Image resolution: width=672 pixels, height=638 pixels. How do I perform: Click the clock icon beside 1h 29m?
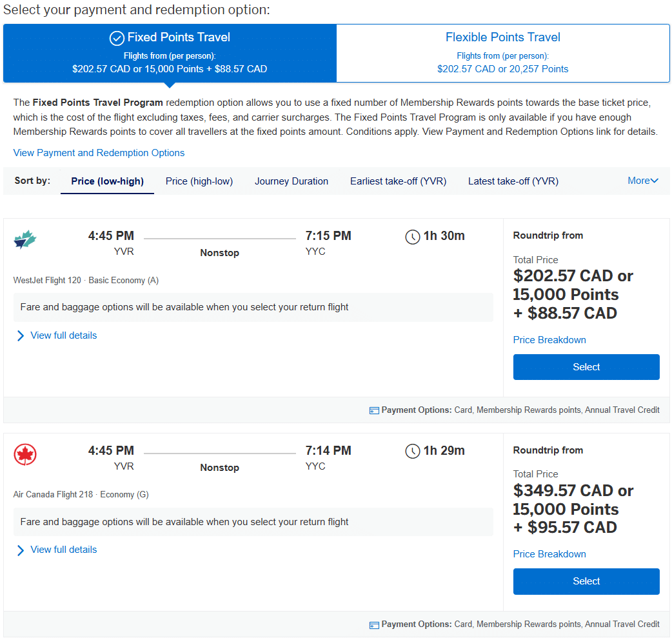point(413,452)
